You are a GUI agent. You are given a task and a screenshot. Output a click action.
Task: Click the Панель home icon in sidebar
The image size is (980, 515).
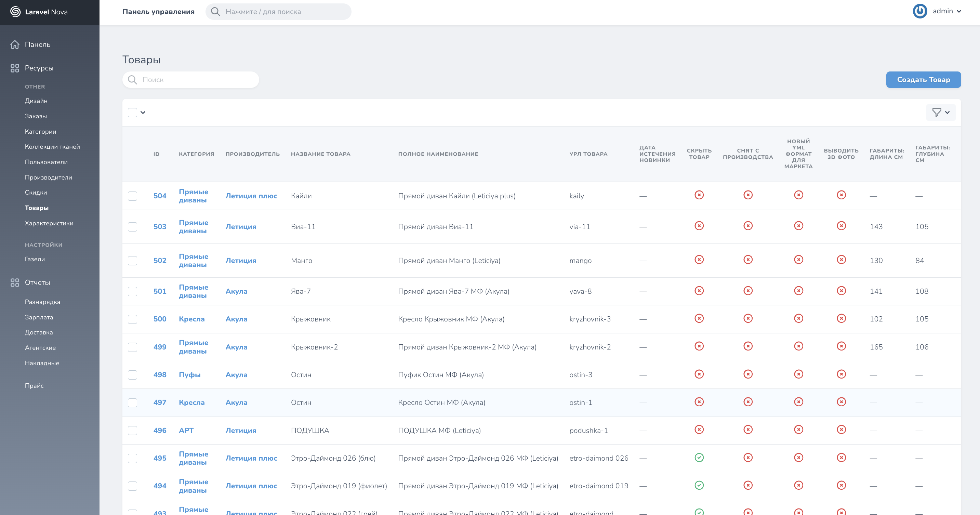15,44
